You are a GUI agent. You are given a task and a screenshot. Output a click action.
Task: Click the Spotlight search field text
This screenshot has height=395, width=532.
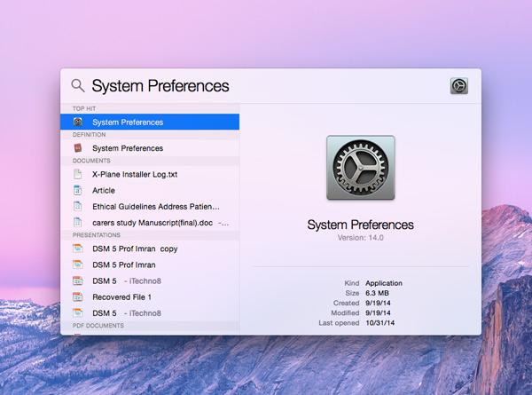(160, 86)
